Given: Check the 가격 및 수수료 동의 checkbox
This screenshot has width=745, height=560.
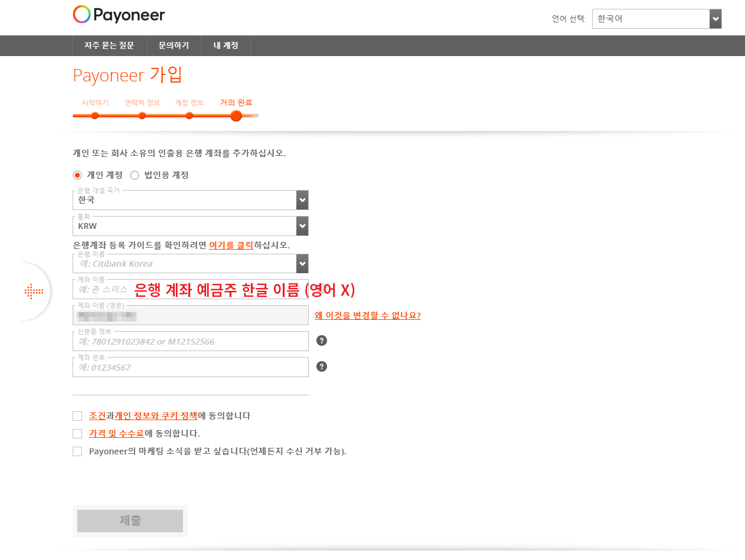Looking at the screenshot, I should coord(77,434).
